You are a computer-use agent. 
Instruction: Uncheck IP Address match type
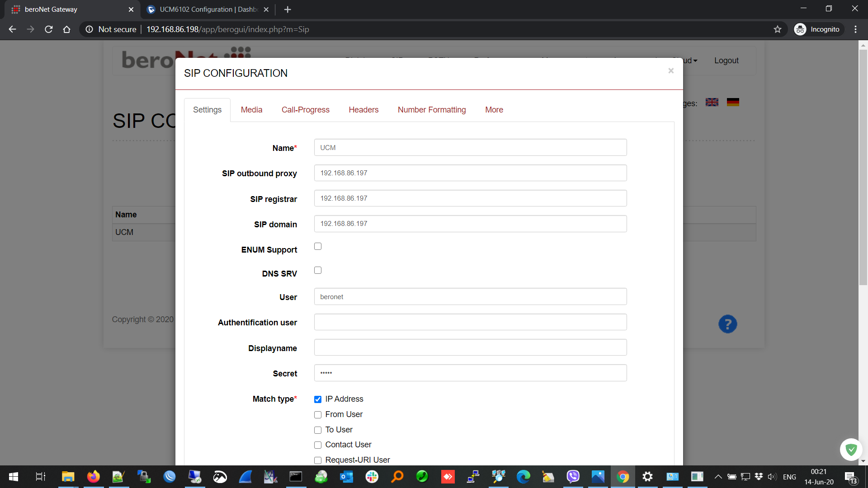point(318,399)
